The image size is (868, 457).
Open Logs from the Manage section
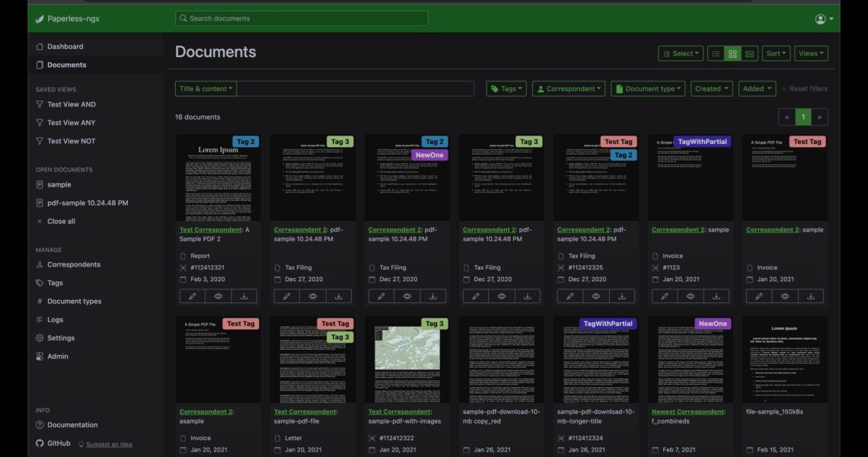coord(55,320)
